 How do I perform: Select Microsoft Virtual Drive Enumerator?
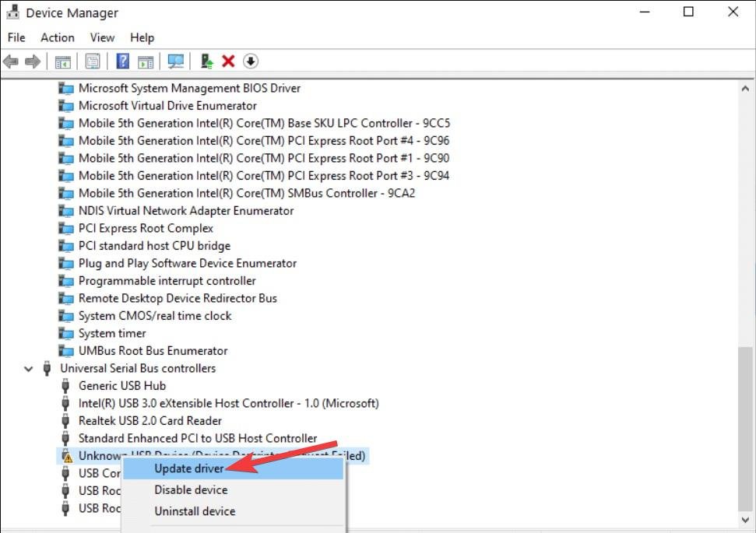(x=167, y=106)
